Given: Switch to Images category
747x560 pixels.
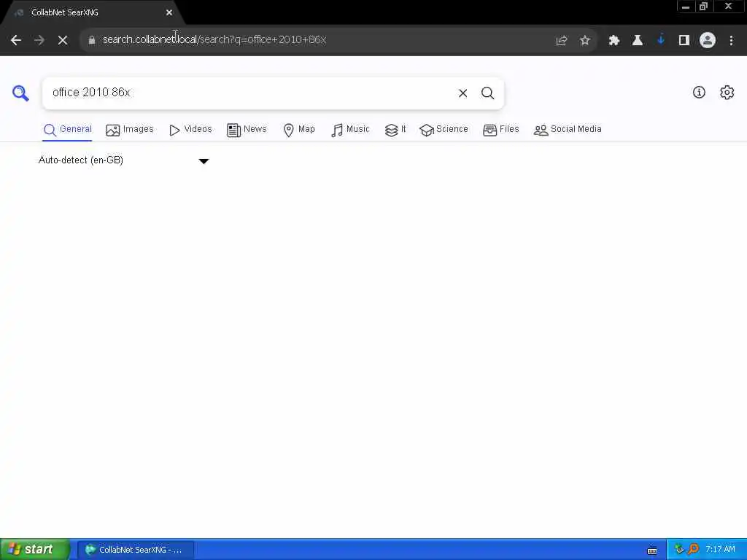Looking at the screenshot, I should coord(130,130).
